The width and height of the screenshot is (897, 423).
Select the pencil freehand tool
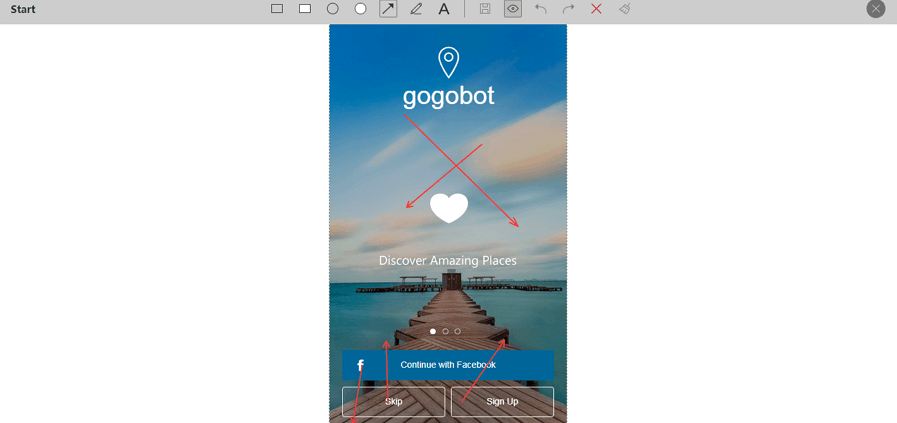416,9
